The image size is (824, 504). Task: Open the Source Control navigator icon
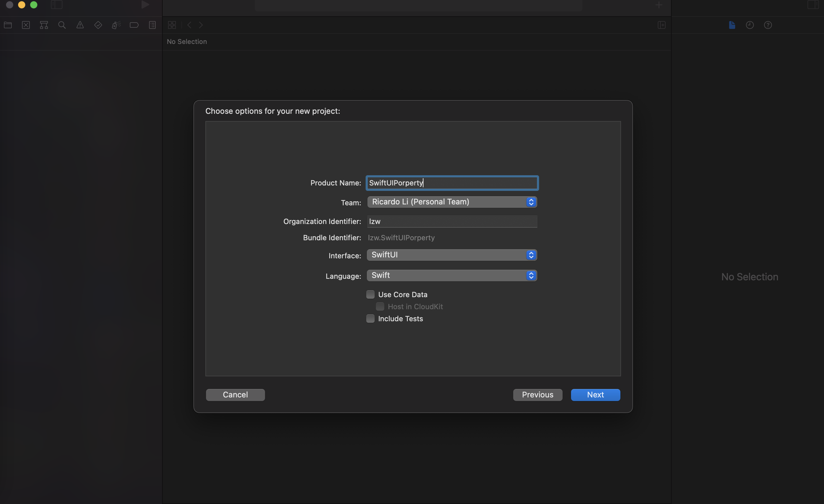(x=26, y=25)
